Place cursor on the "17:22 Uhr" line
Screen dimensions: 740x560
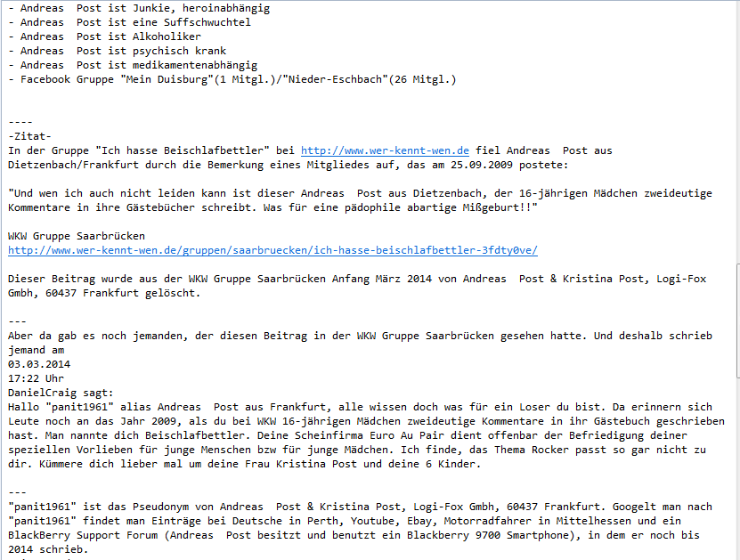coord(36,378)
